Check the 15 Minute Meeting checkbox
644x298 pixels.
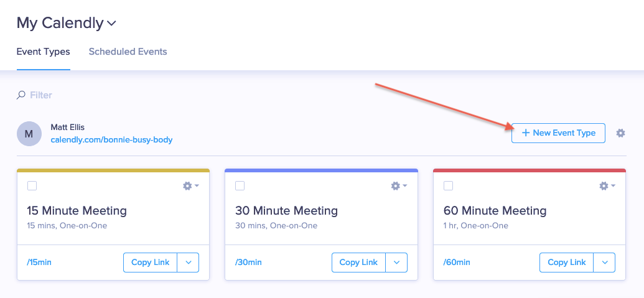[x=32, y=186]
